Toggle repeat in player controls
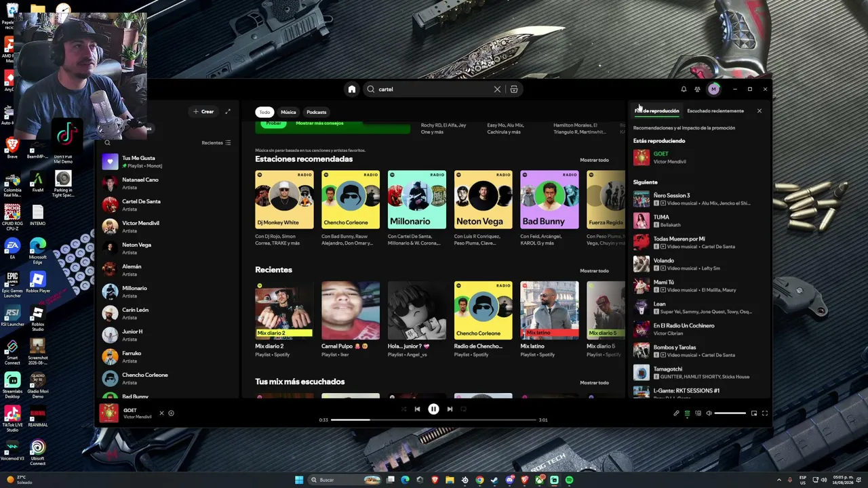Image resolution: width=868 pixels, height=488 pixels. pyautogui.click(x=464, y=409)
